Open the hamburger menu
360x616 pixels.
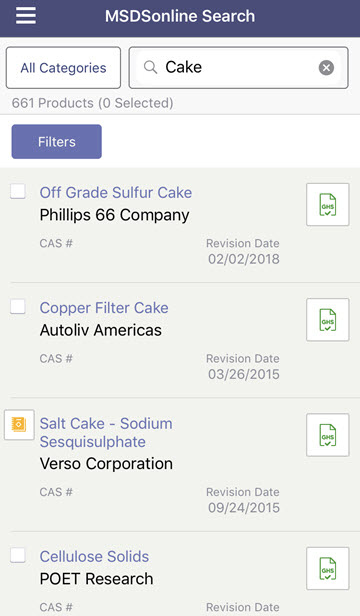click(x=26, y=16)
